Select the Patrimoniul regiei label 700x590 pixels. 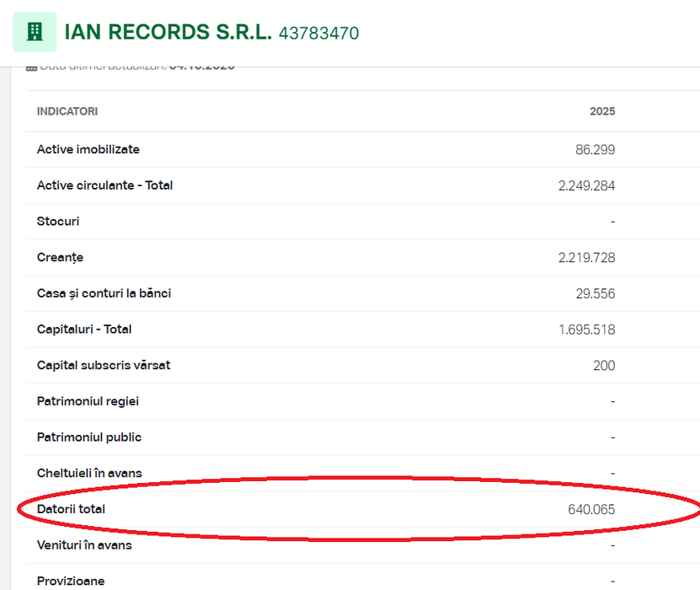click(x=88, y=401)
